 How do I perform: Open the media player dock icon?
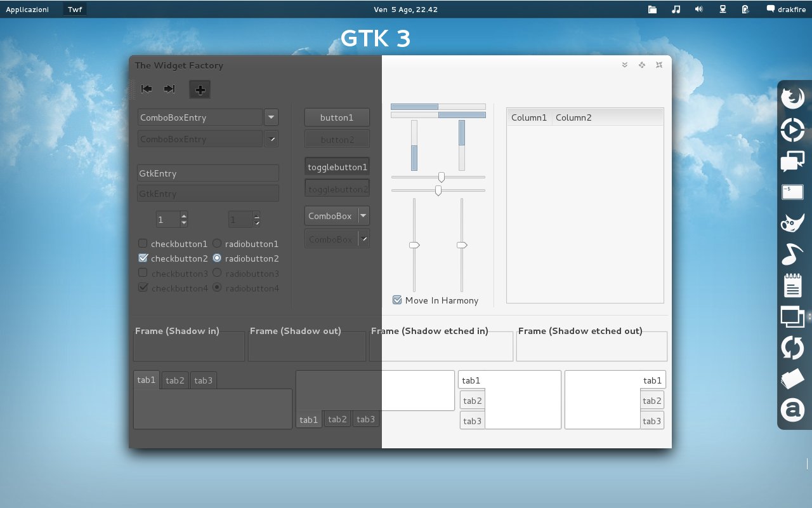pos(792,130)
